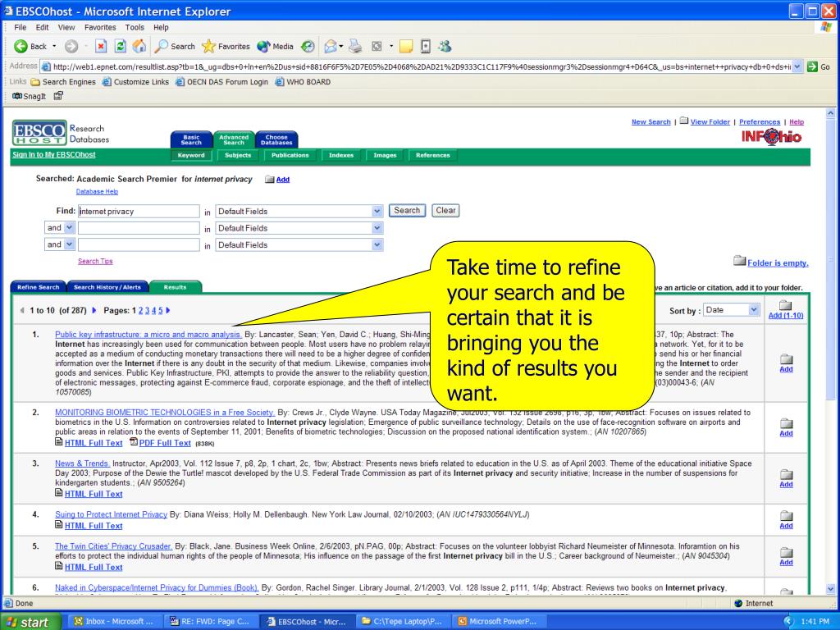Screen dimensions: 840x630
Task: Open the second 'and' operator dropdown
Action: point(69,244)
